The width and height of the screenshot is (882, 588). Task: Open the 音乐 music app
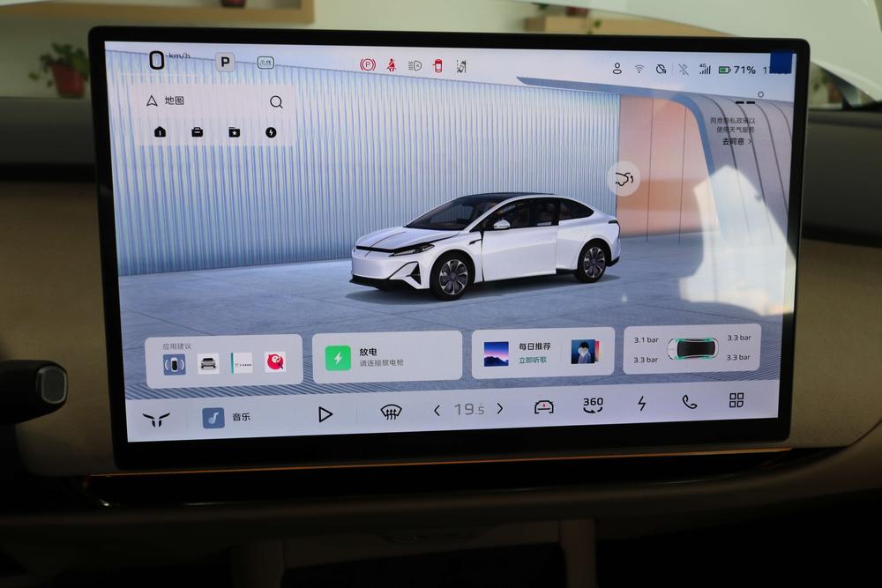227,417
